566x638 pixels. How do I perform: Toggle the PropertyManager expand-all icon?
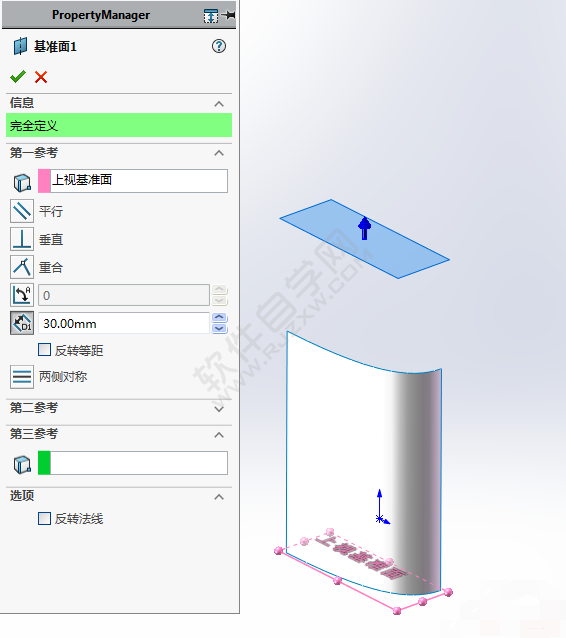211,16
